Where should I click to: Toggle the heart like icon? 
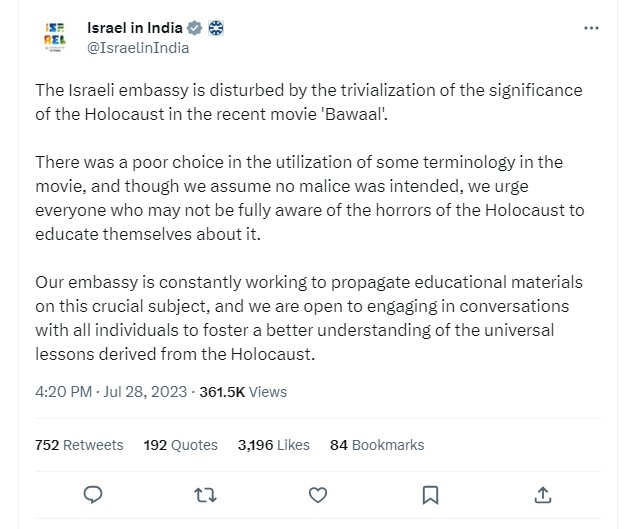[317, 494]
